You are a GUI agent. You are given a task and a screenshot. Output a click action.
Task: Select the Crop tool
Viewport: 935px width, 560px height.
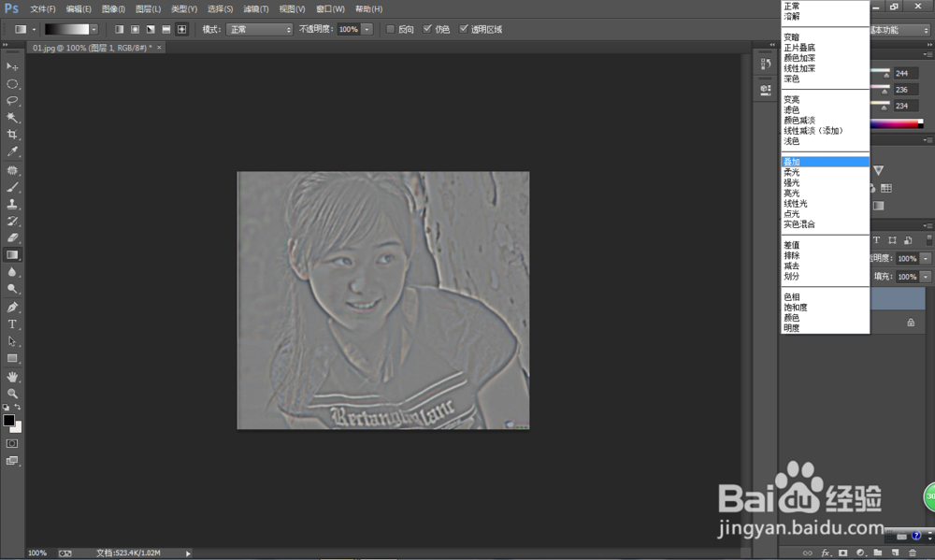12,135
